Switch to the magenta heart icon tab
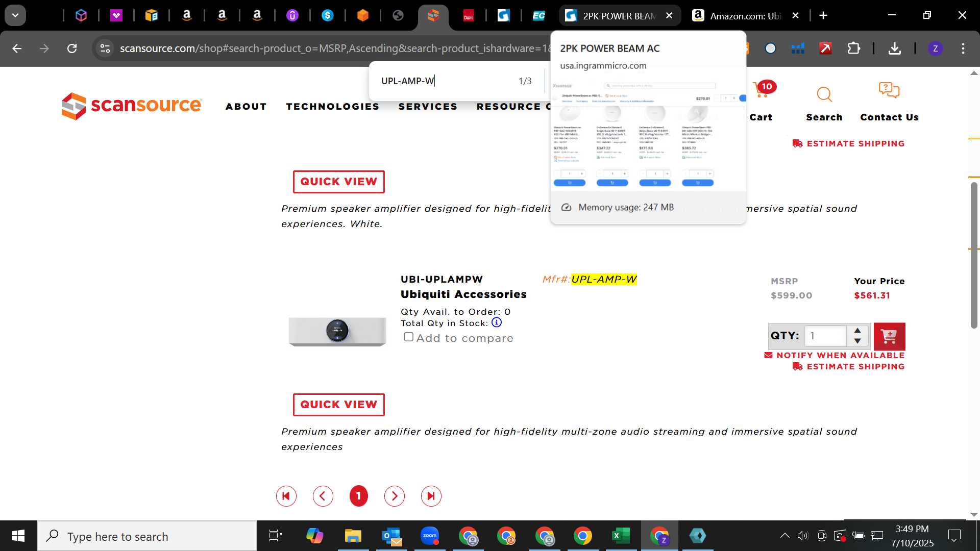The width and height of the screenshot is (980, 551). (x=116, y=16)
